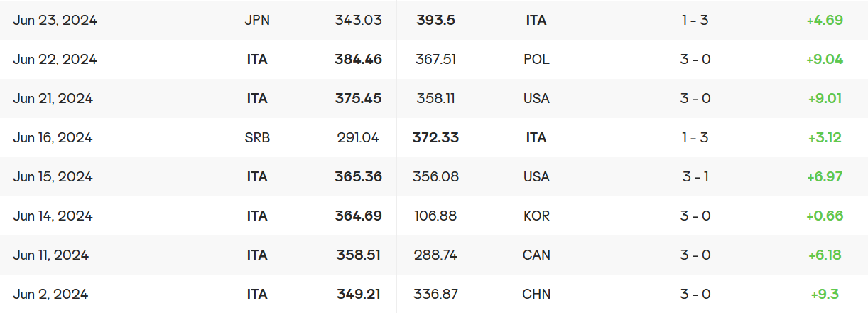Open the Jun 2, 2024 date entry
This screenshot has width=868, height=313.
(50, 295)
